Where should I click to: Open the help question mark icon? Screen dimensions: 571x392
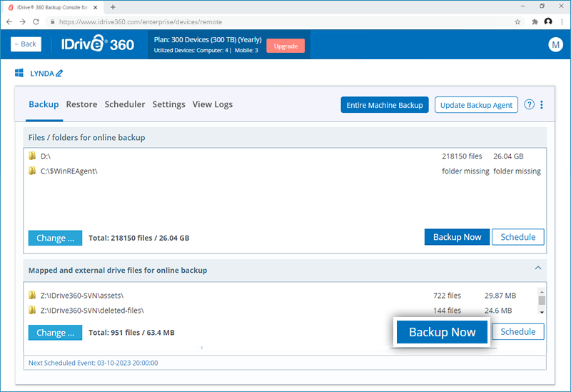tap(529, 104)
